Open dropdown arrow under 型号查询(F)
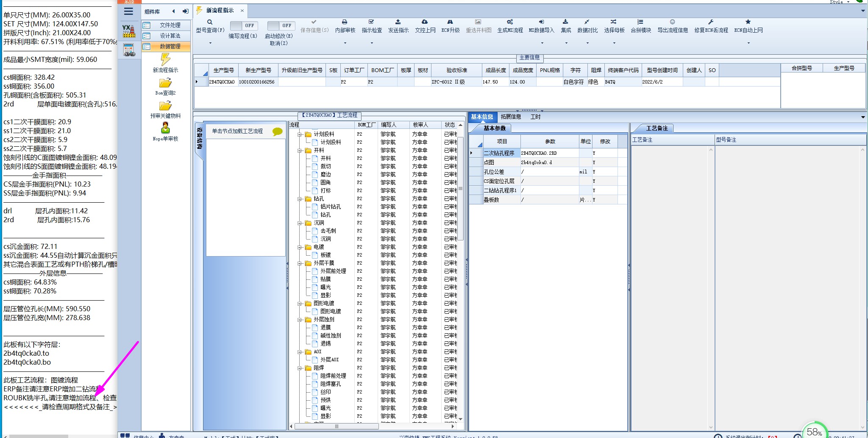The height and width of the screenshot is (438, 868). (210, 43)
